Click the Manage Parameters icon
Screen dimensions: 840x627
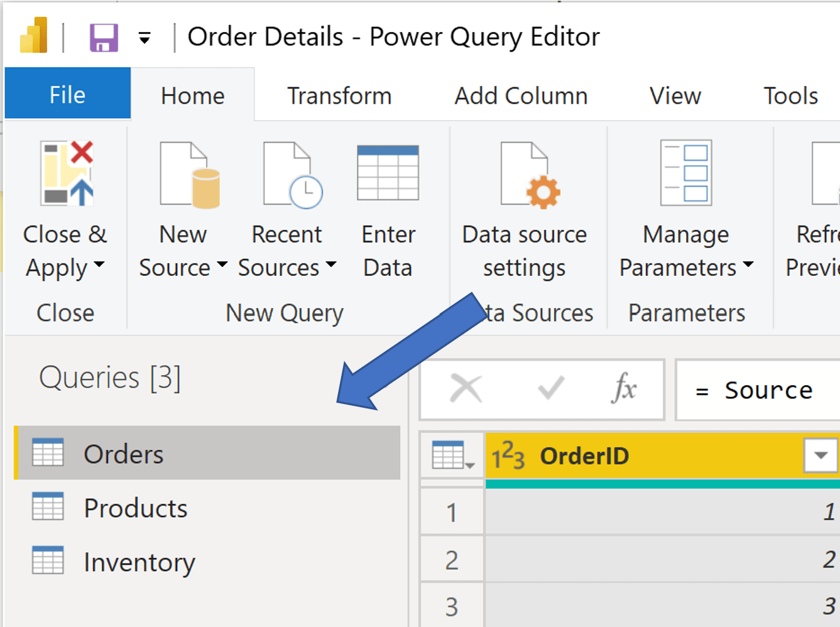[x=685, y=173]
